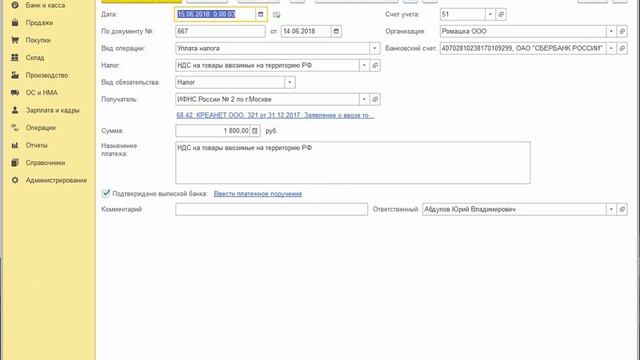The height and width of the screenshot is (360, 640).
Task: Expand the Счет учета dropdown
Action: pyautogui.click(x=490, y=14)
